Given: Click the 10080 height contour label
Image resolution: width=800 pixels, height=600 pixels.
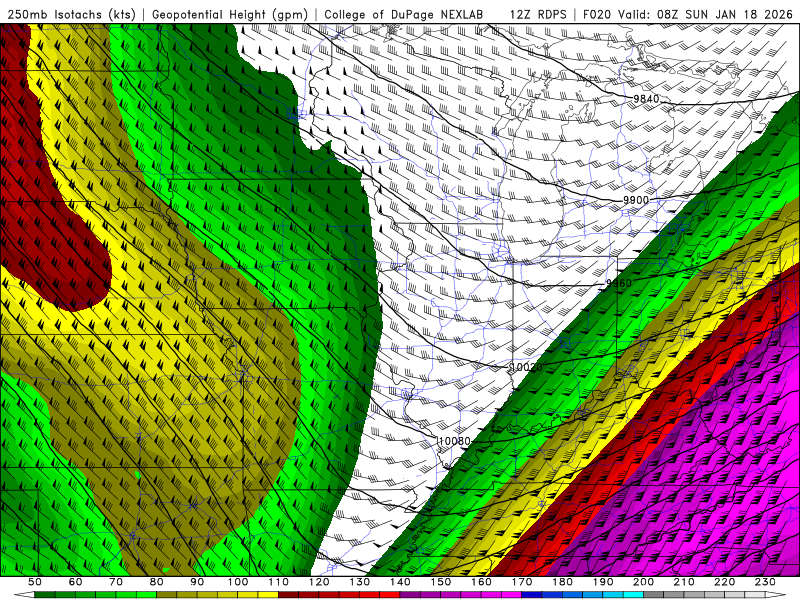Looking at the screenshot, I should (x=454, y=441).
